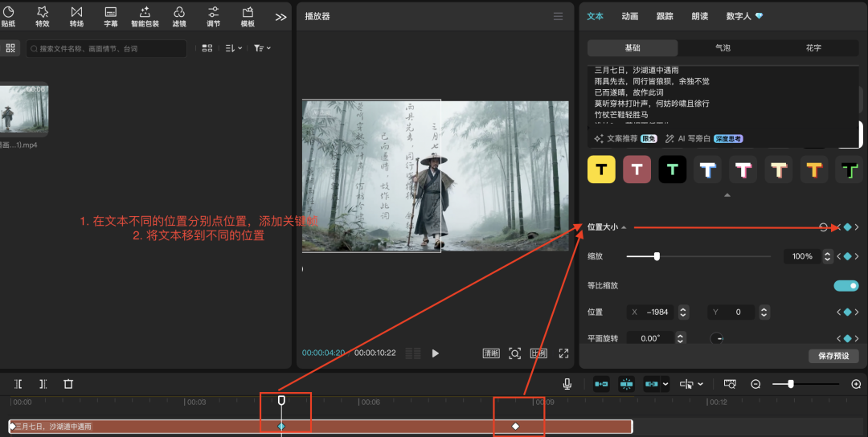Viewport: 868px width, 437px height.
Task: Click the position X stepper arrows
Action: [683, 312]
